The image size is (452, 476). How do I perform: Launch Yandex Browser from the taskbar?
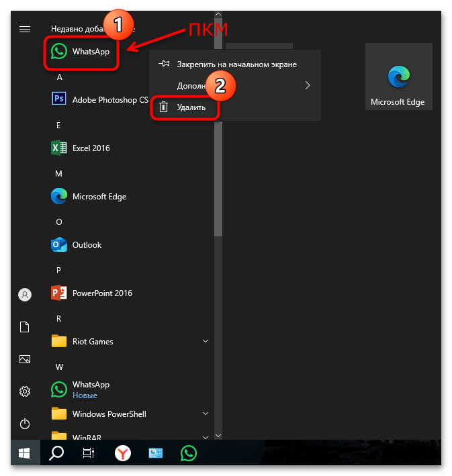pos(123,454)
